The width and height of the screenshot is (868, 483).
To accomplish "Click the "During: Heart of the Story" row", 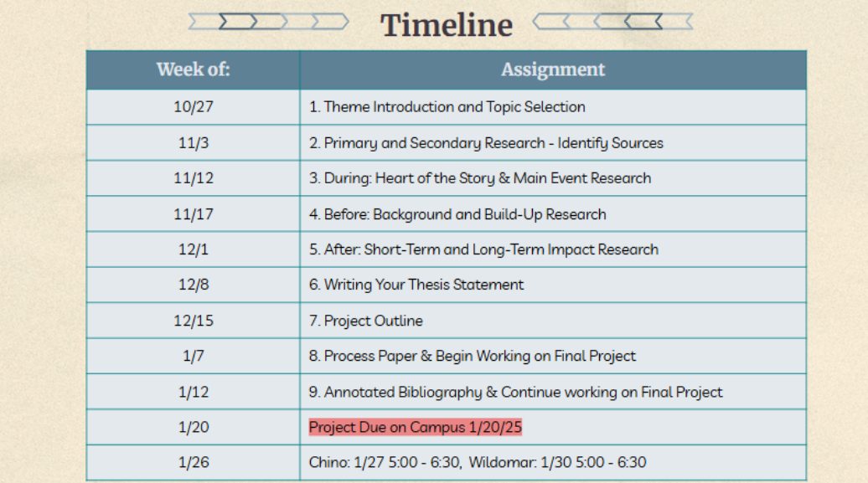I will point(480,178).
